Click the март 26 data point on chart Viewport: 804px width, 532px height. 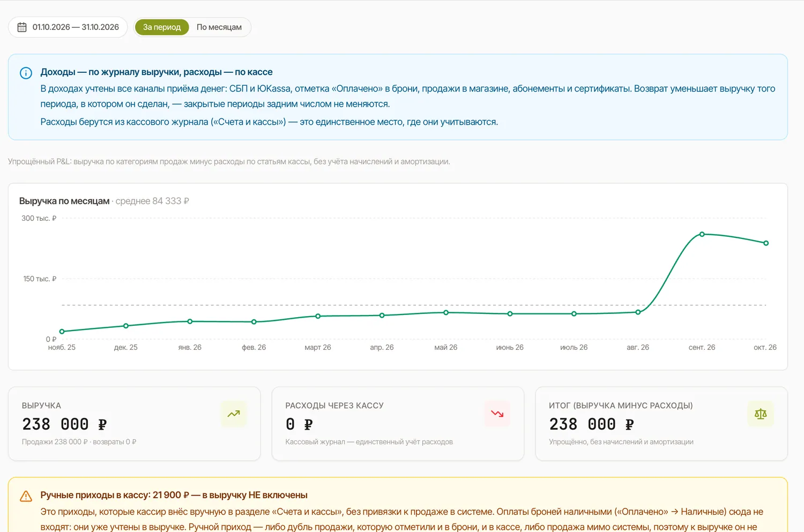[x=318, y=316]
